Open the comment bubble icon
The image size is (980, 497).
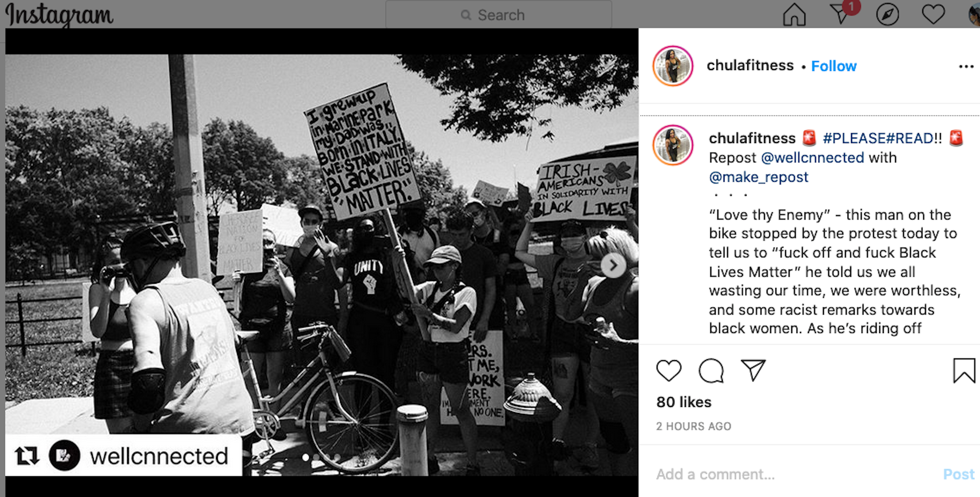(x=711, y=370)
